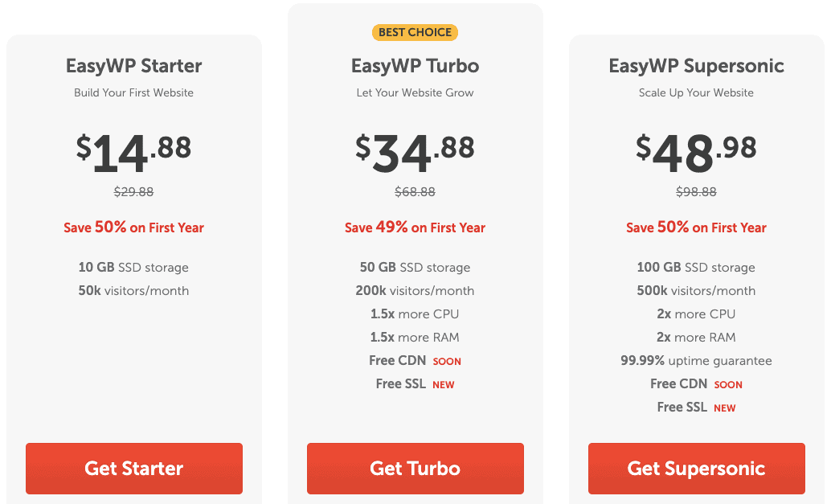831x504 pixels.
Task: Click the $48.98 Supersonic price
Action: click(697, 153)
